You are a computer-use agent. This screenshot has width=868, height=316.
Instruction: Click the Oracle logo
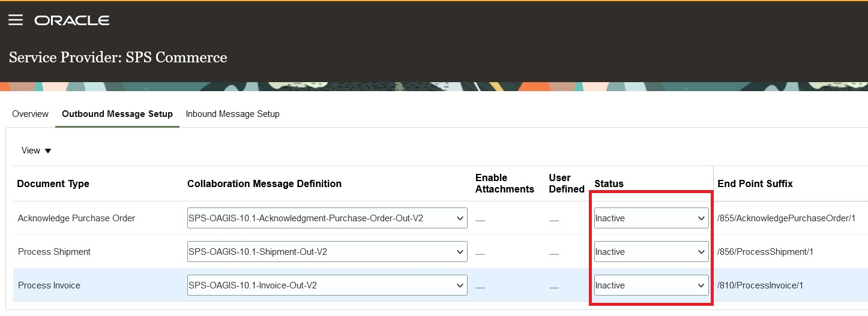coord(72,20)
